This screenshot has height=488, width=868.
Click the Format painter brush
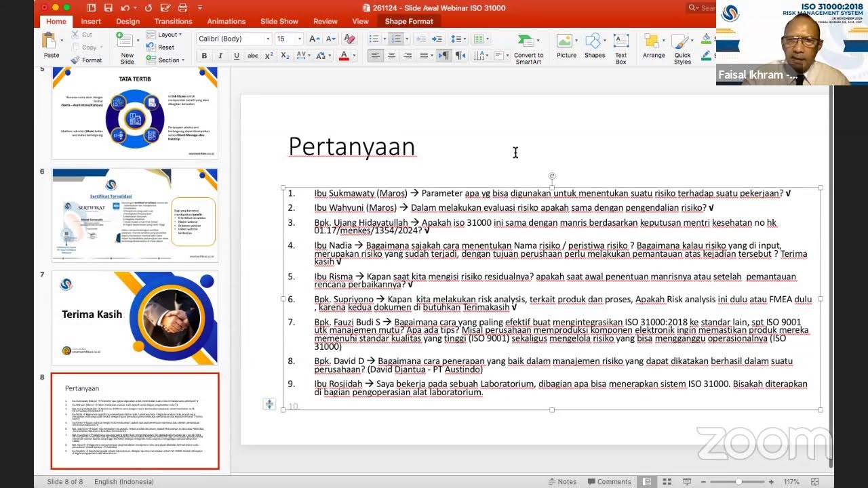pyautogui.click(x=86, y=60)
